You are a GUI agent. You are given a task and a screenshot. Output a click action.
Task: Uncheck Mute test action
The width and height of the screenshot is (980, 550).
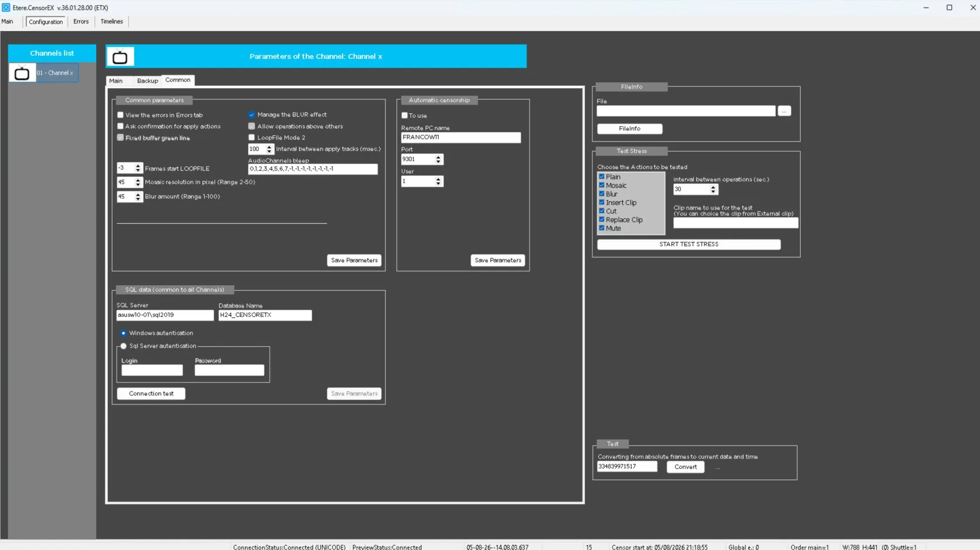tap(602, 228)
